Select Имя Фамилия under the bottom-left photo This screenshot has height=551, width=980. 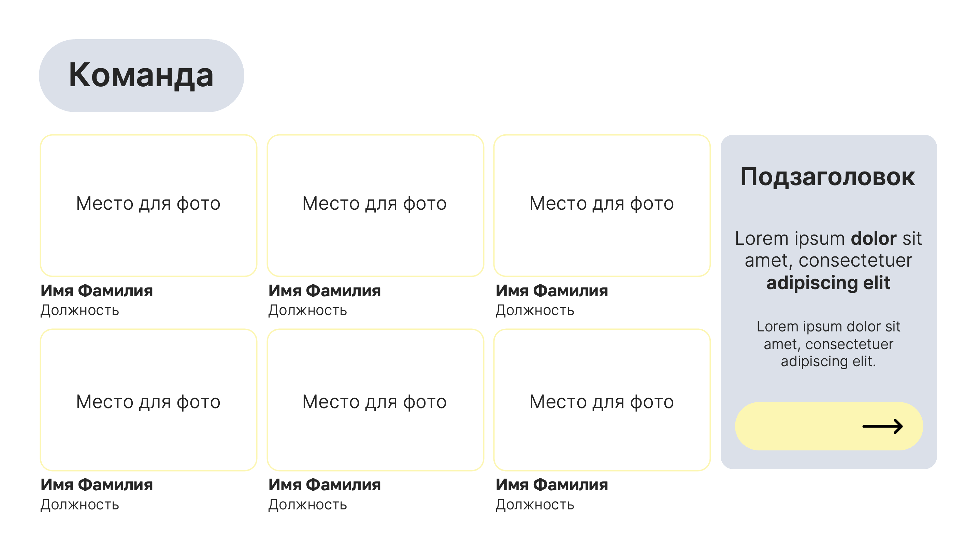tap(97, 485)
